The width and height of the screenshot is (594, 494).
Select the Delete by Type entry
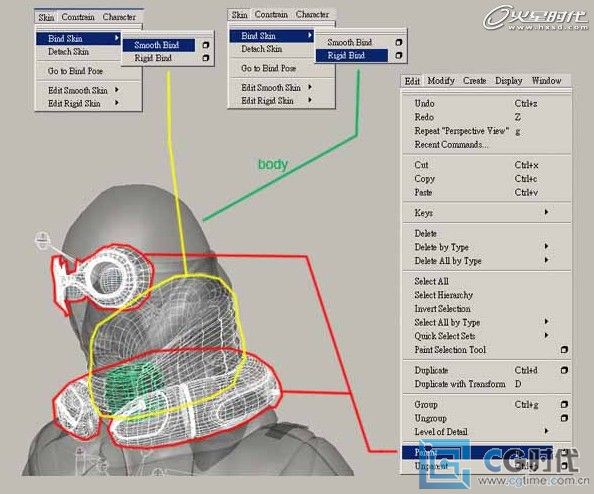pyautogui.click(x=442, y=247)
